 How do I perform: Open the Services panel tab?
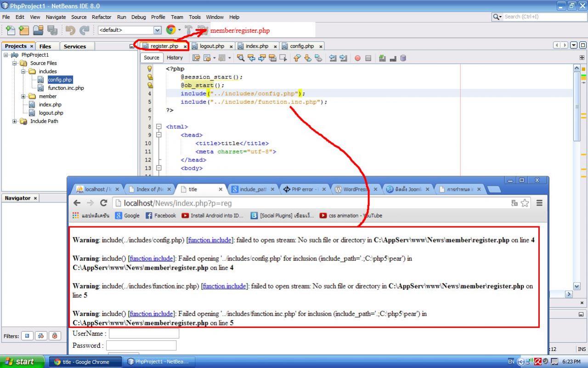75,46
